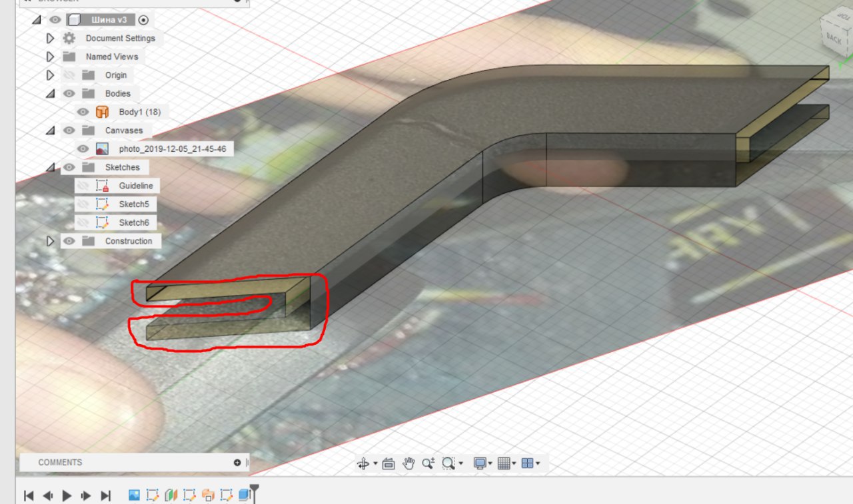Expand the Origin folder
Image resolution: width=853 pixels, height=504 pixels.
click(50, 75)
